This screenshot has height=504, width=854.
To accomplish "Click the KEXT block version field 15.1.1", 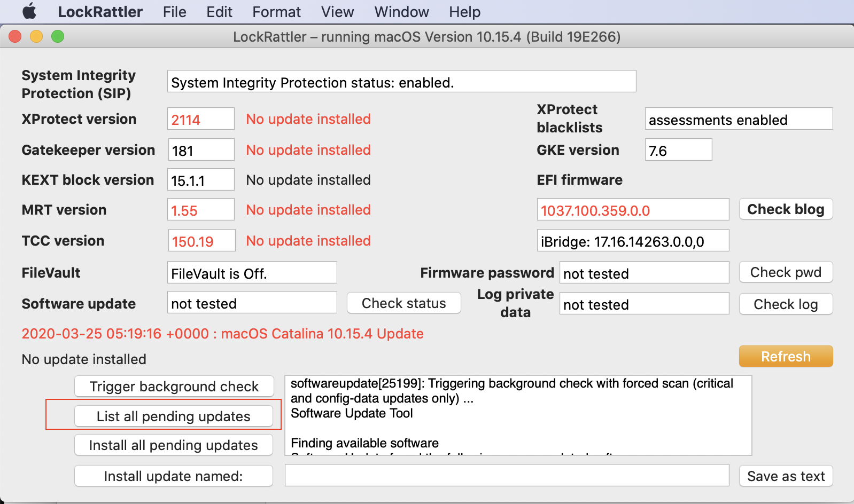I will click(201, 179).
